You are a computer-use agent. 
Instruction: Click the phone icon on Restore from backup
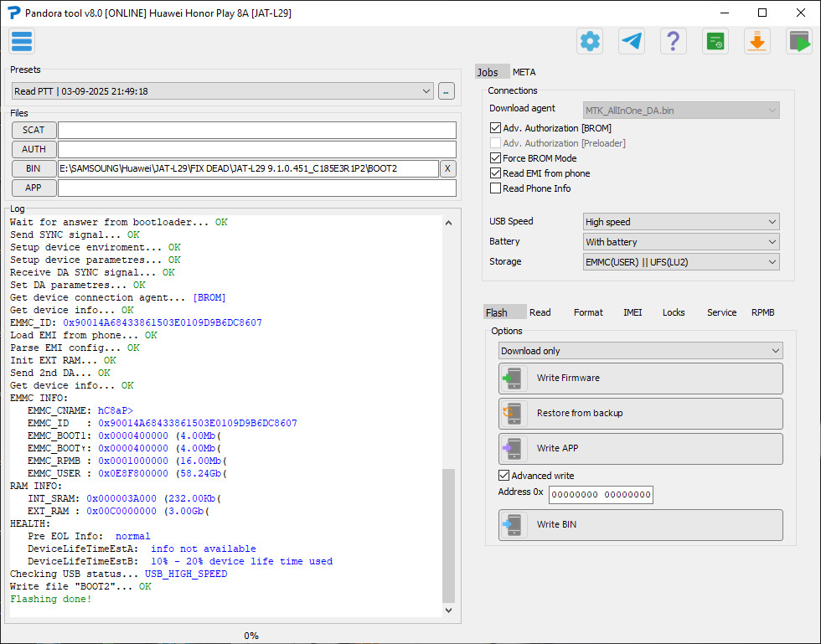click(513, 413)
